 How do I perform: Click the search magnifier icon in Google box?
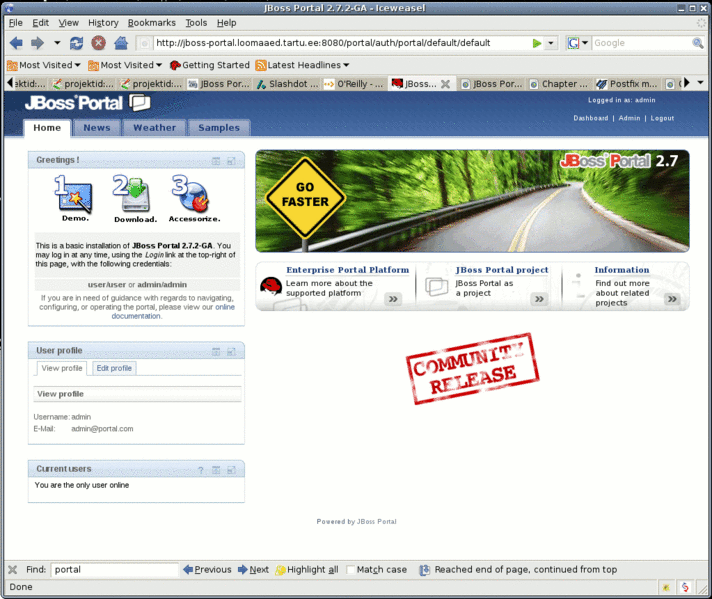[697, 43]
